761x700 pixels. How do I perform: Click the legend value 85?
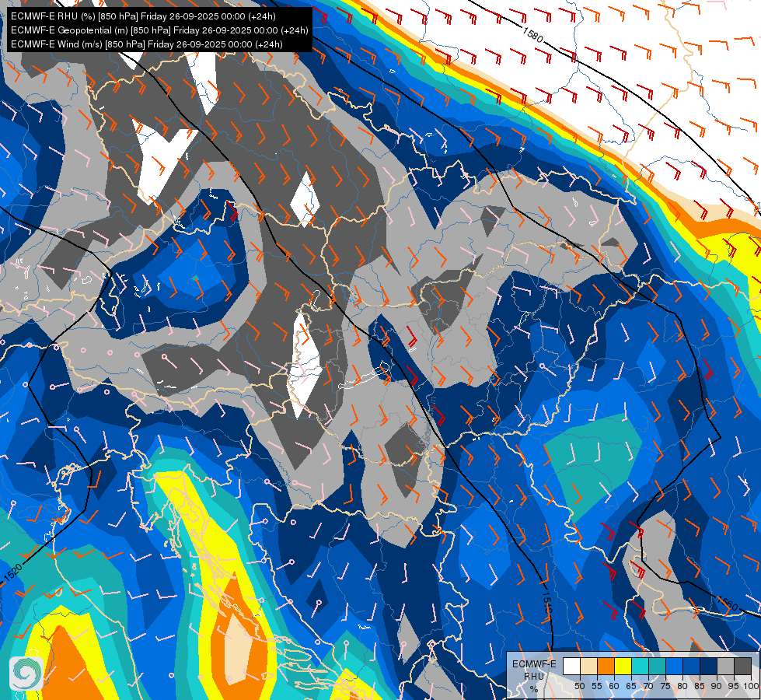coord(700,686)
